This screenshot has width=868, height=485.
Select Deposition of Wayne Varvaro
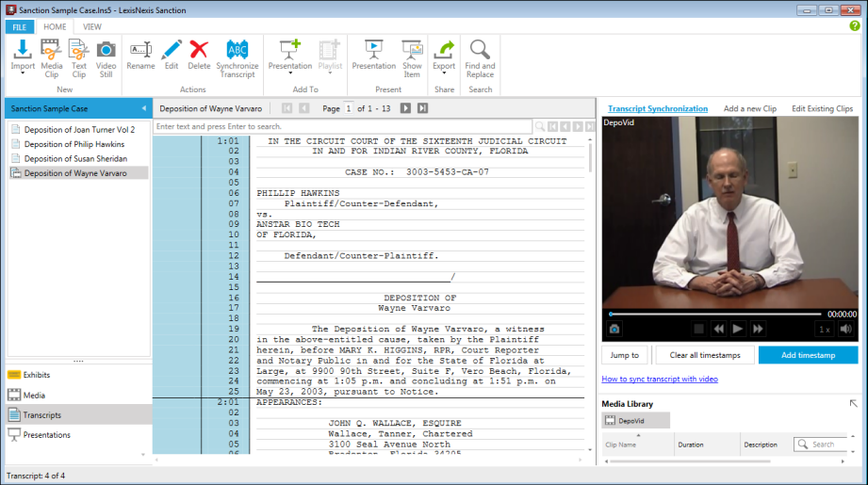78,173
